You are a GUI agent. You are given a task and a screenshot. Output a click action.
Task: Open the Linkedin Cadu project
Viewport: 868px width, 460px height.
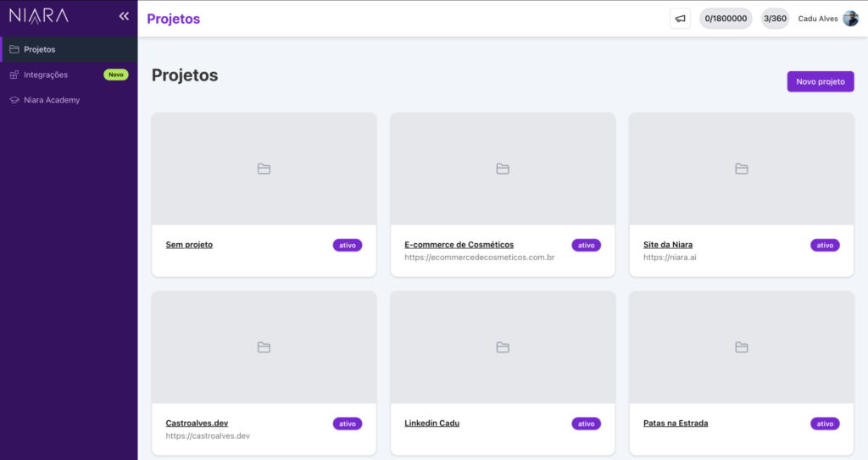tap(431, 423)
